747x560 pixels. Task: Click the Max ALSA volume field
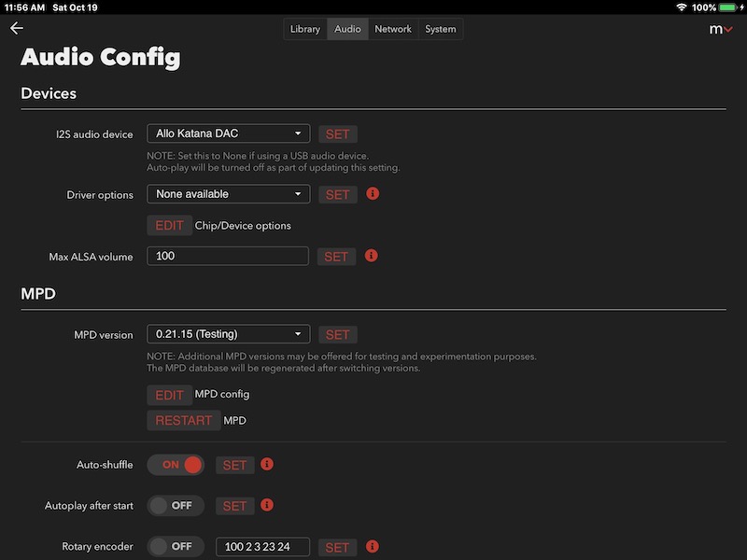tap(228, 256)
